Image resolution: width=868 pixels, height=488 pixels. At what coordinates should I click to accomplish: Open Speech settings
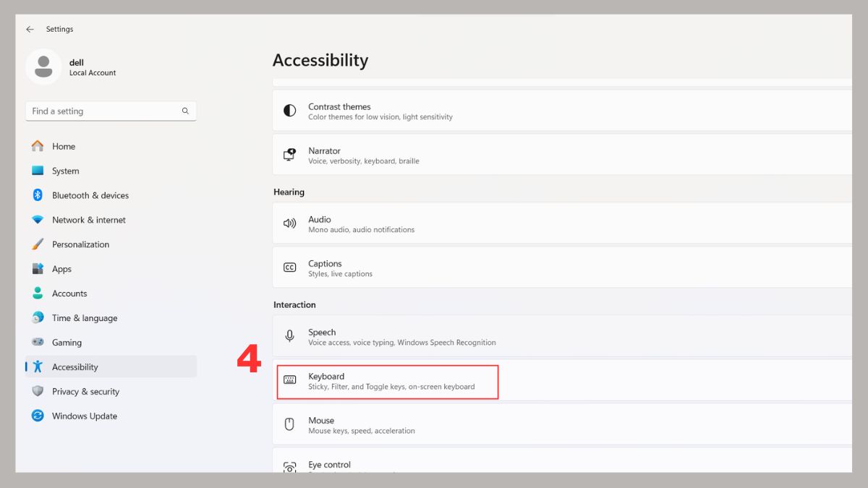click(562, 336)
